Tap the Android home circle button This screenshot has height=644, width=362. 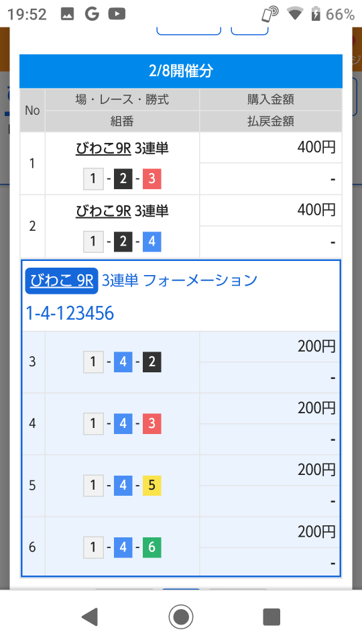tap(180, 616)
